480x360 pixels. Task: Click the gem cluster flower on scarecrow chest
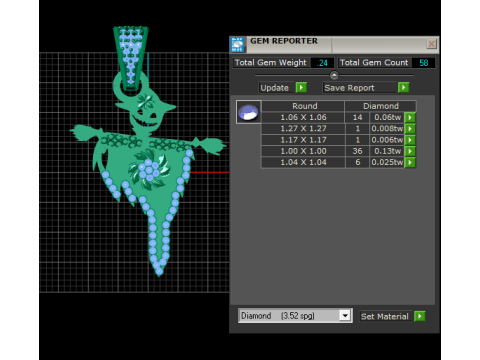[x=149, y=170]
